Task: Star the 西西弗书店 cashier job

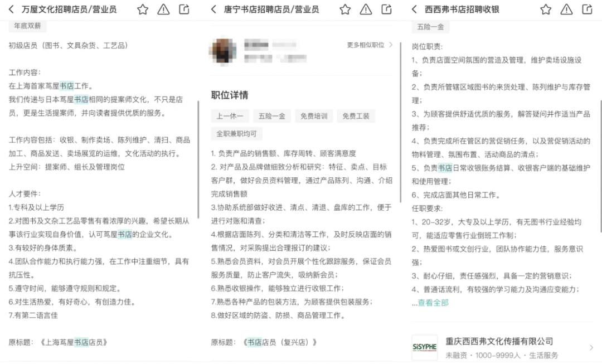Action: (546, 9)
